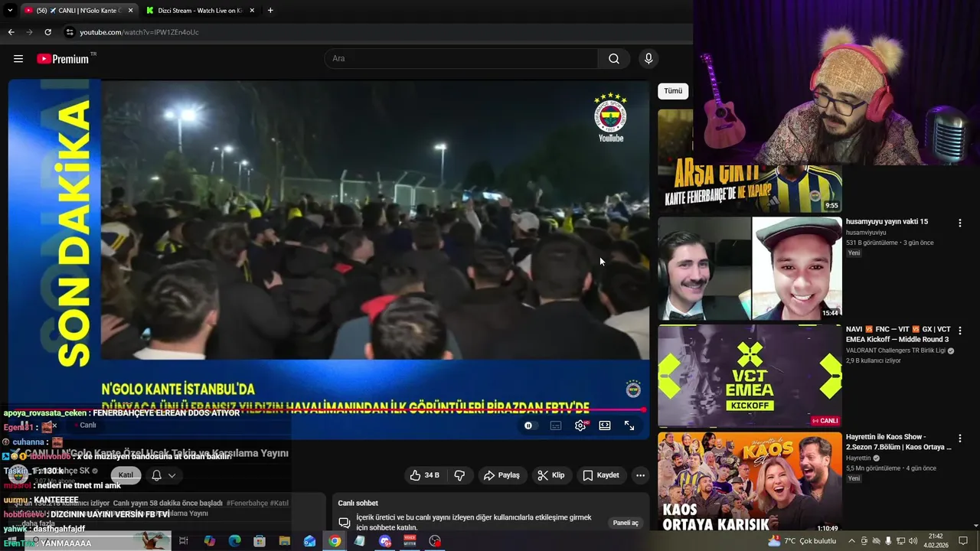Select the Tümü filter chip
Image resolution: width=980 pixels, height=551 pixels.
pyautogui.click(x=673, y=91)
